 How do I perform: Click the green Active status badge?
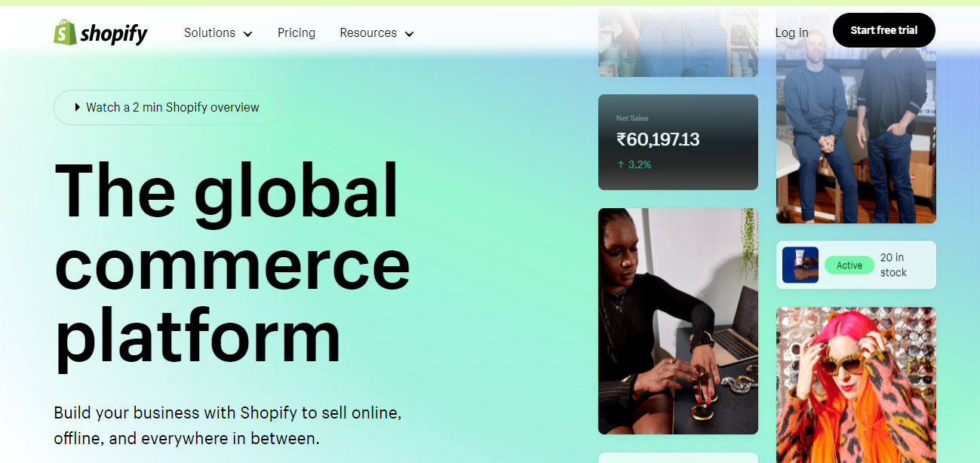point(849,265)
